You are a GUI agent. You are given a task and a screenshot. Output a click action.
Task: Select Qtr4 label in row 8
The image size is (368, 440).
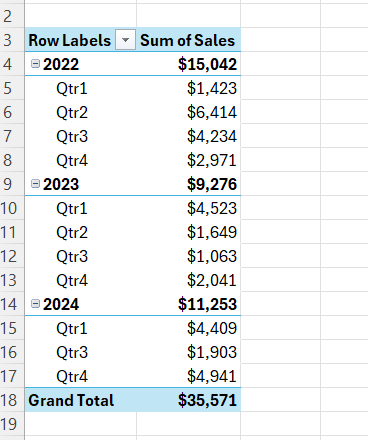click(72, 161)
